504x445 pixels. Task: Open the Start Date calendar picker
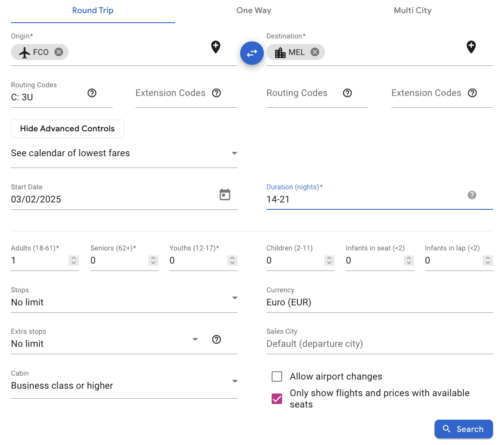(x=224, y=195)
